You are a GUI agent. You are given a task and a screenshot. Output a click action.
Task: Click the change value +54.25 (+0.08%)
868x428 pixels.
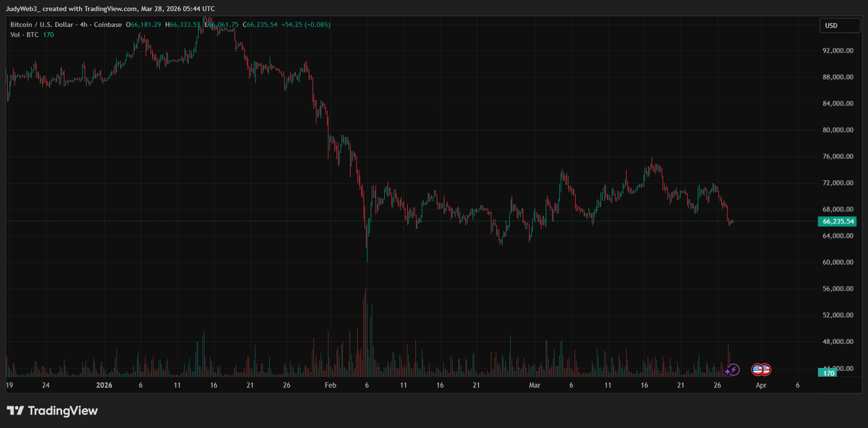pos(305,25)
